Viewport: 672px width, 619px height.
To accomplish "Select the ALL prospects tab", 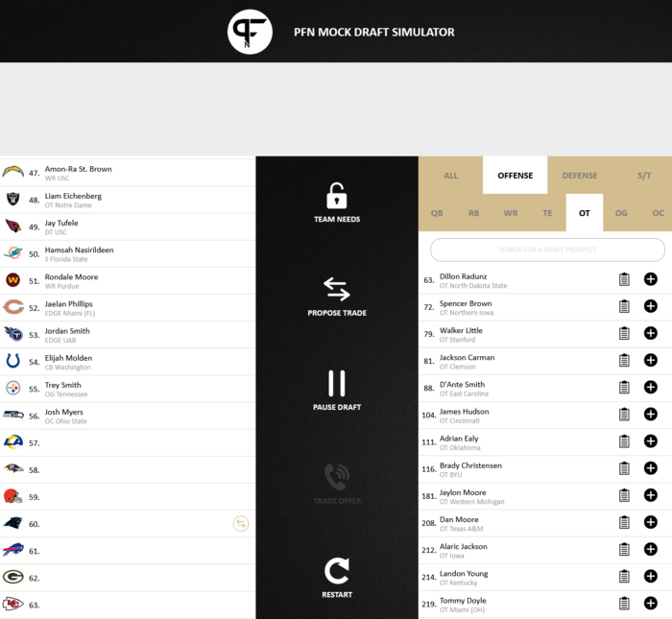I will coord(450,176).
